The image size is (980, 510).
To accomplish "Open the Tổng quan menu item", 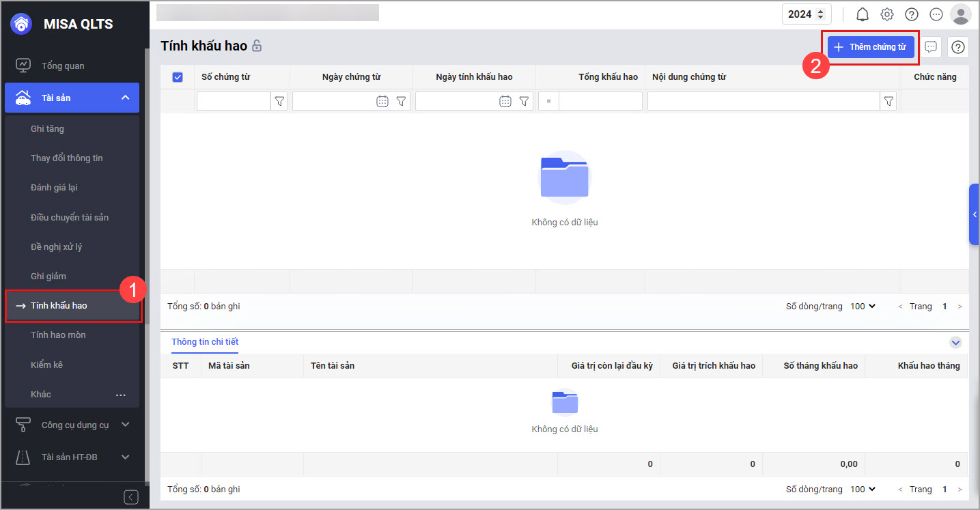I will (72, 66).
